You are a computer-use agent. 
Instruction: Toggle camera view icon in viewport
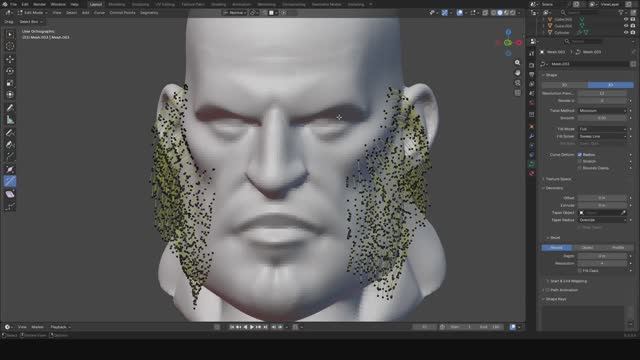point(517,83)
